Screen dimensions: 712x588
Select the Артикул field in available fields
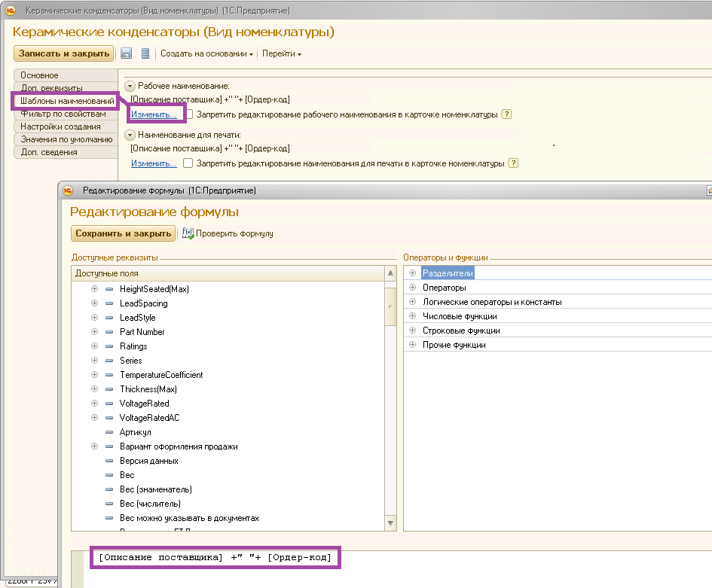tap(135, 432)
